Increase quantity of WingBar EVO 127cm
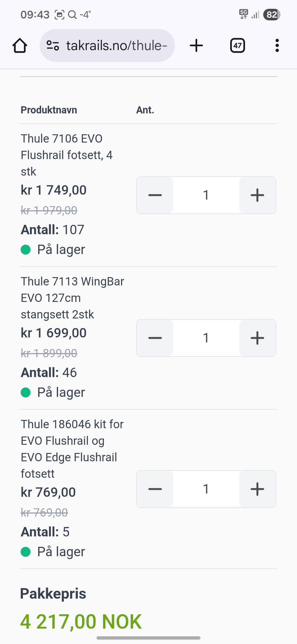This screenshot has width=297, height=644. pos(257,338)
